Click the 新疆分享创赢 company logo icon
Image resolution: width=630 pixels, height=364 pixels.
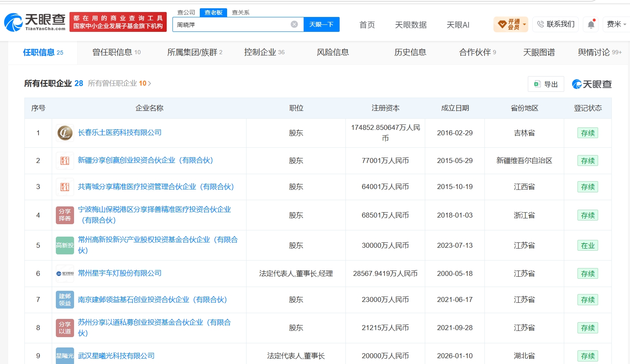tap(65, 160)
